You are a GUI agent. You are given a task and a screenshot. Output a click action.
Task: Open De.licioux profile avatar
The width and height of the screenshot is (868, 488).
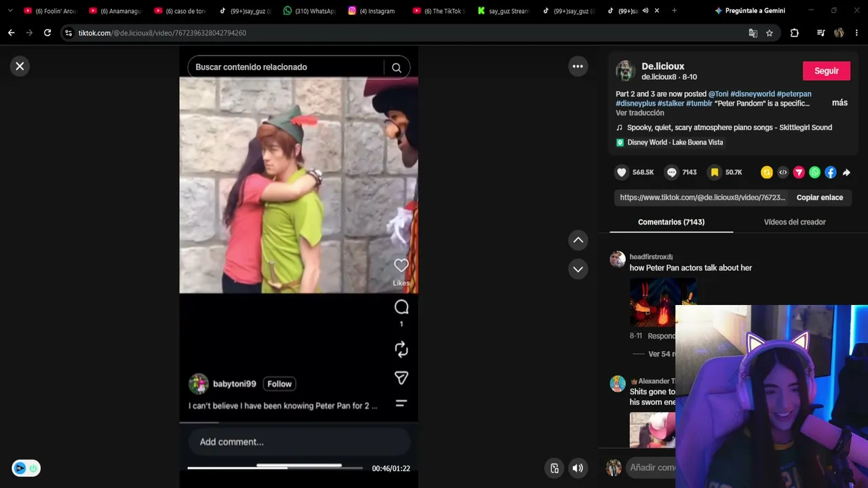click(625, 70)
